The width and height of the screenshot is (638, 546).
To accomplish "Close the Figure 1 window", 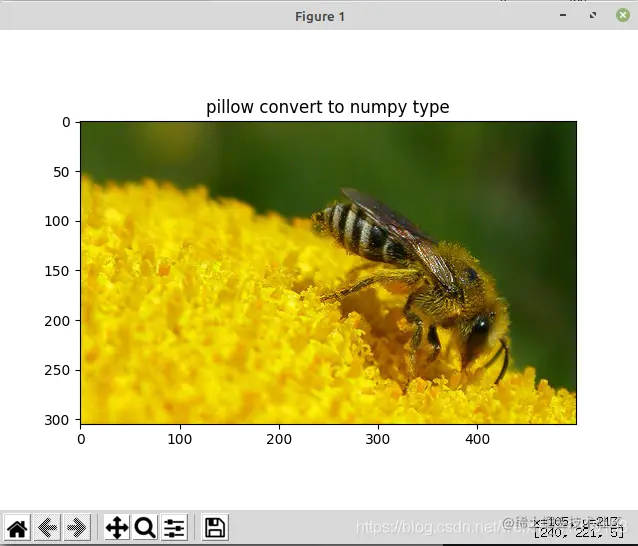I will coord(623,15).
